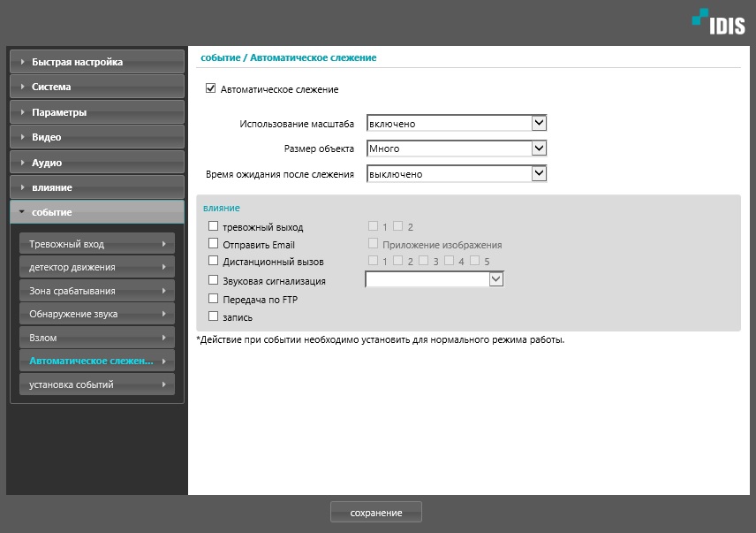This screenshot has width=756, height=533.
Task: Expand the Параметры menu section
Action: pyautogui.click(x=97, y=112)
